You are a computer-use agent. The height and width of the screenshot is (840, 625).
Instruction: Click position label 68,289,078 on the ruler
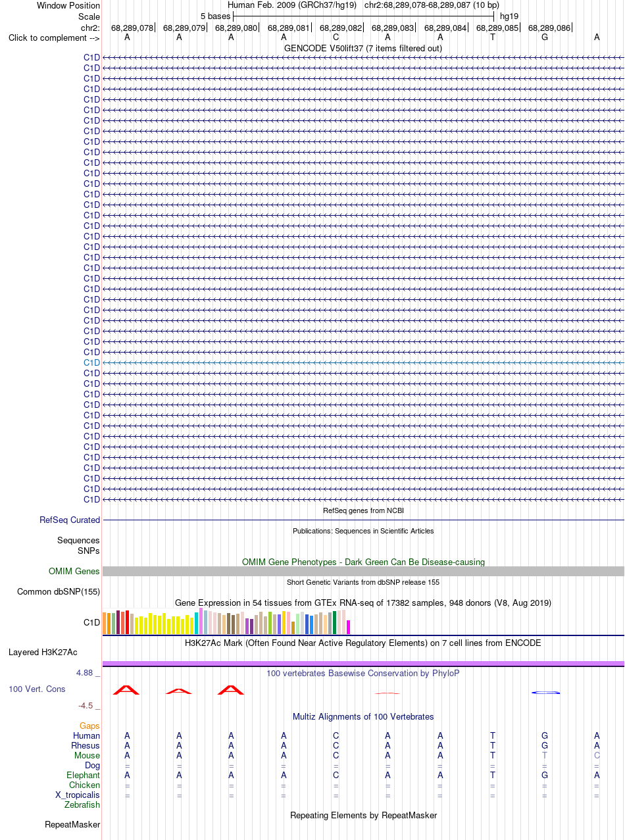point(132,28)
